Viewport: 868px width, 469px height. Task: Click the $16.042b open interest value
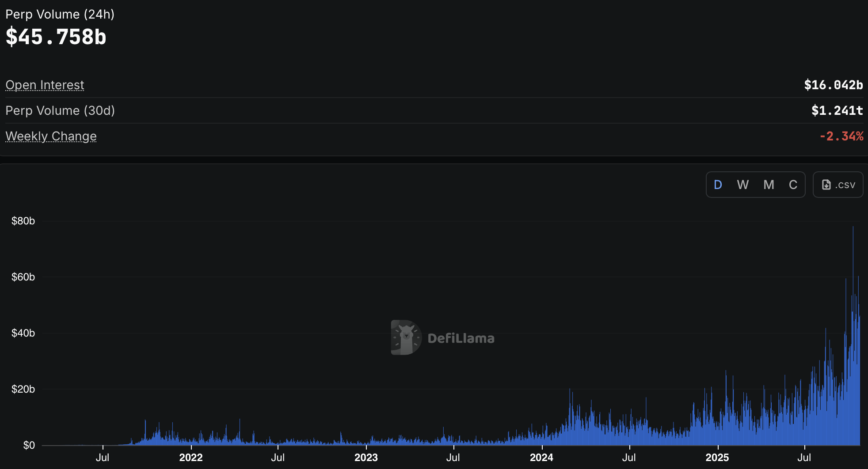click(x=833, y=85)
